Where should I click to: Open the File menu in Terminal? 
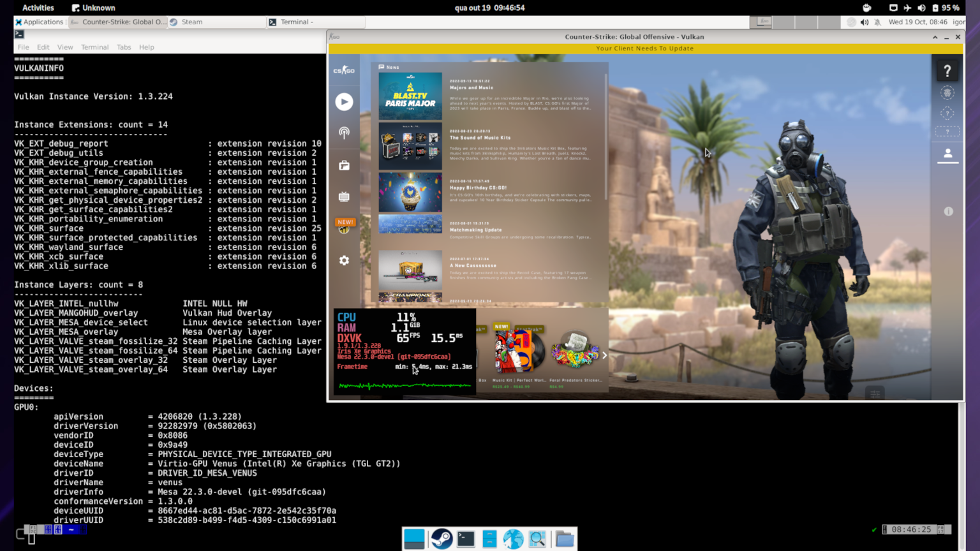tap(24, 47)
